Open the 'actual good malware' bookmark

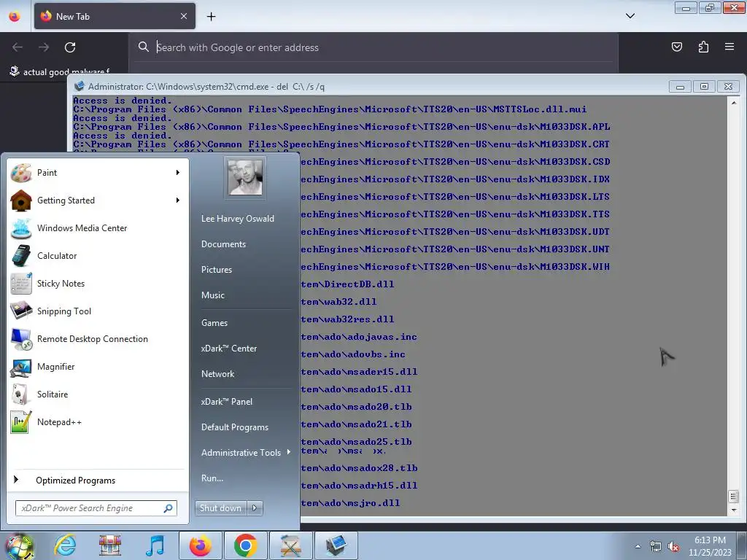[60, 72]
